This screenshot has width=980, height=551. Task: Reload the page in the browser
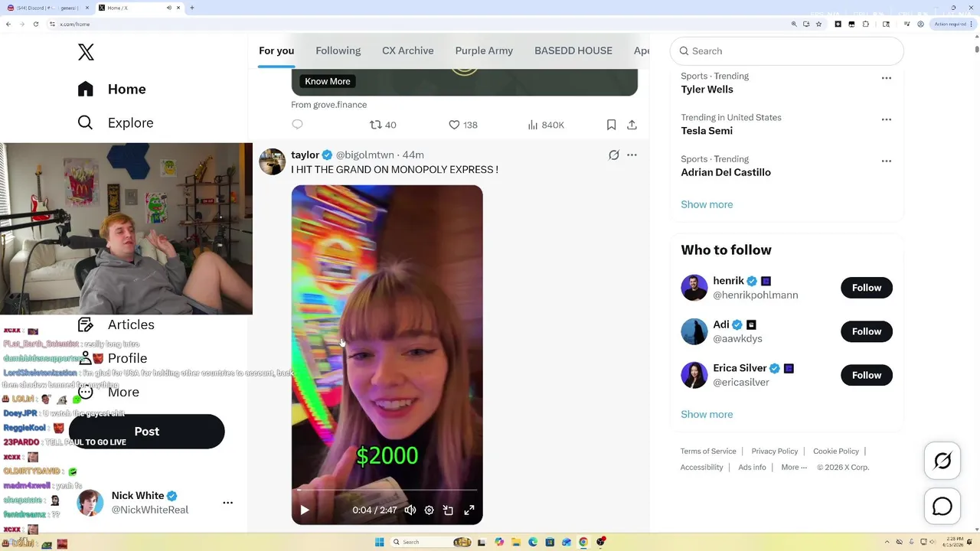(x=35, y=24)
